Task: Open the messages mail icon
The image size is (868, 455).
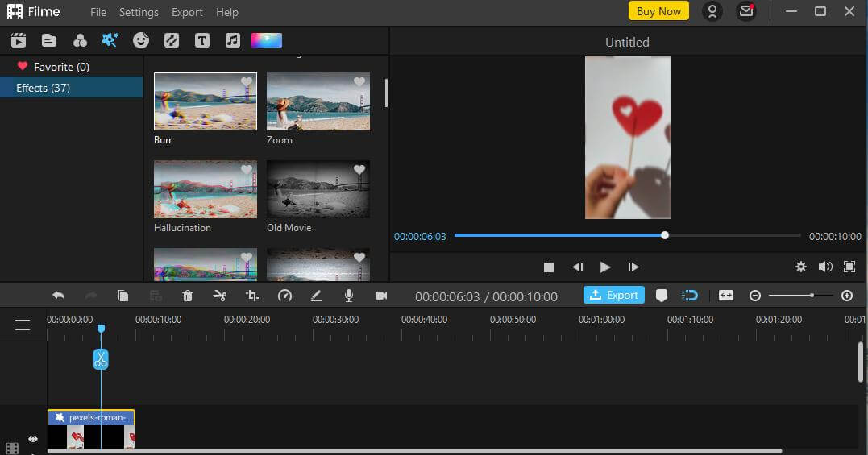Action: (746, 11)
